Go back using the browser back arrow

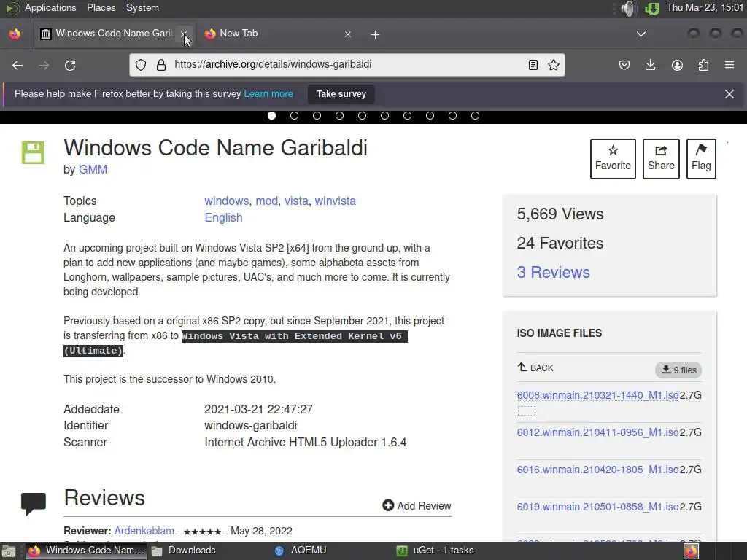(18, 65)
